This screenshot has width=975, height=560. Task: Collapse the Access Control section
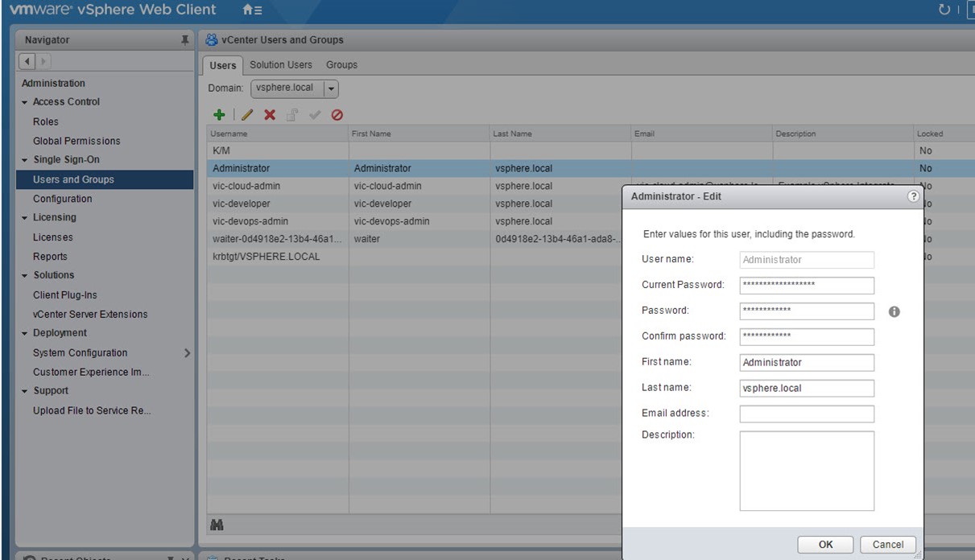25,103
